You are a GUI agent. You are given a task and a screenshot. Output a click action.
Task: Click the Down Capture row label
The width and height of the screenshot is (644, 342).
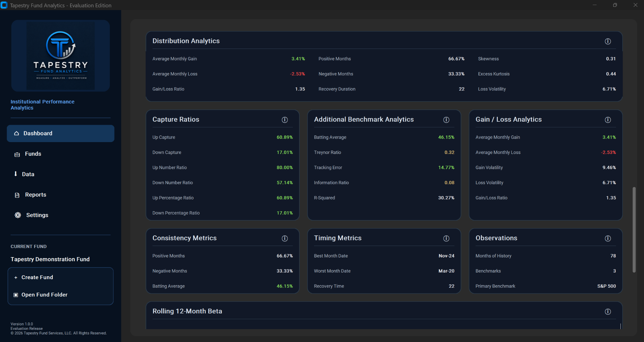click(x=167, y=152)
